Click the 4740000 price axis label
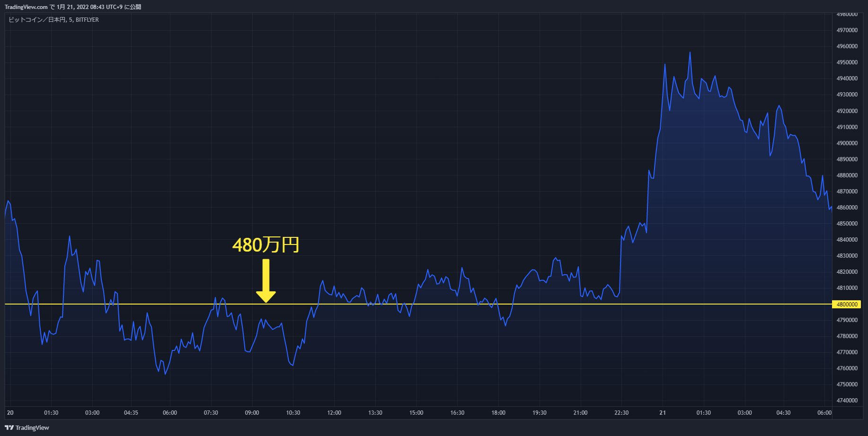Image resolution: width=868 pixels, height=436 pixels. (847, 401)
